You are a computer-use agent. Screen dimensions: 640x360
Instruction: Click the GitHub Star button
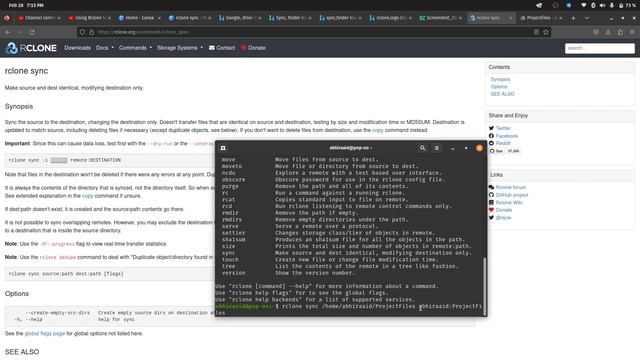click(497, 151)
